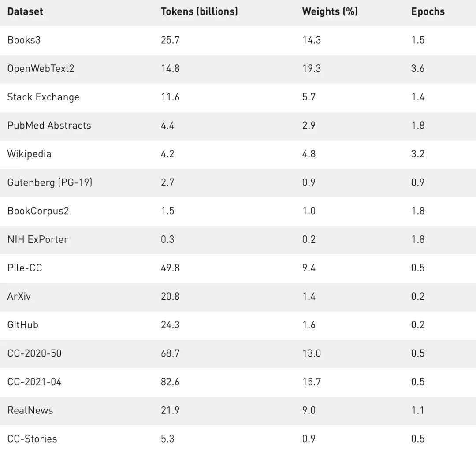The image size is (476, 450).
Task: Select the Gutenberg (PG-19) row label
Action: 50,182
